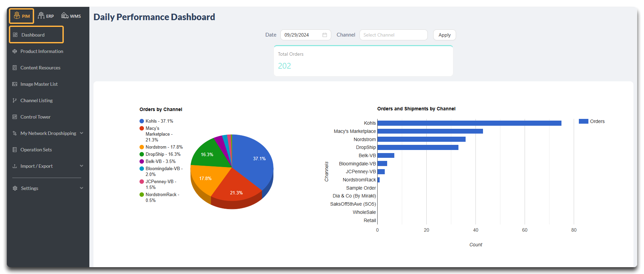Viewport: 644px width, 274px height.
Task: Click the Product Information icon
Action: click(15, 51)
